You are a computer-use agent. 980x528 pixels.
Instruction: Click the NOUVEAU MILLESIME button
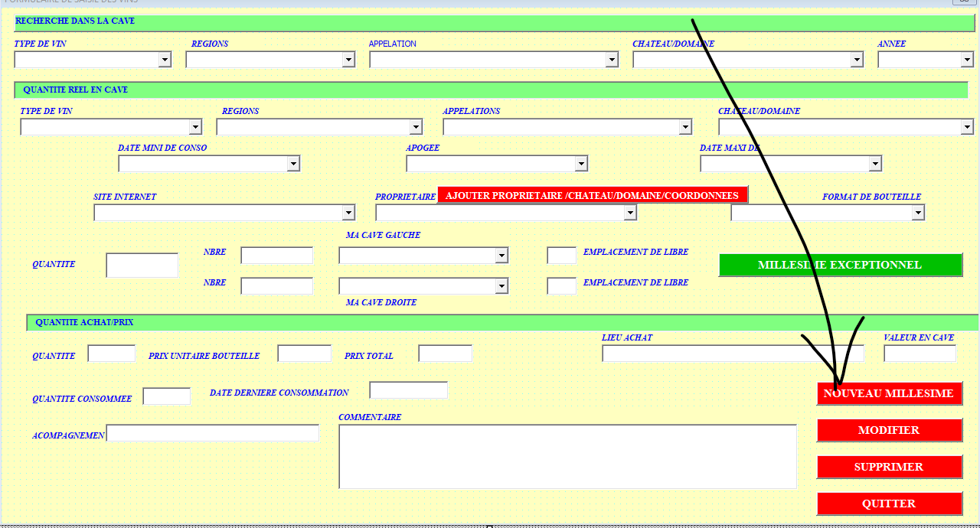point(888,393)
